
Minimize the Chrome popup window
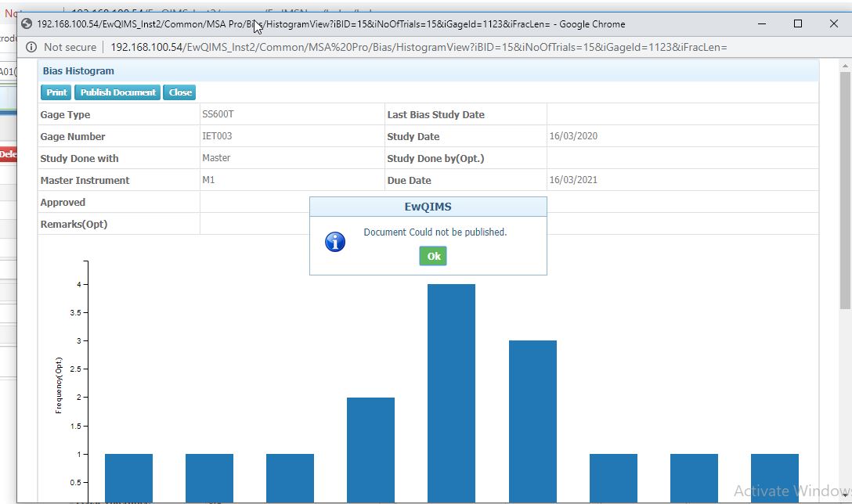click(x=762, y=24)
